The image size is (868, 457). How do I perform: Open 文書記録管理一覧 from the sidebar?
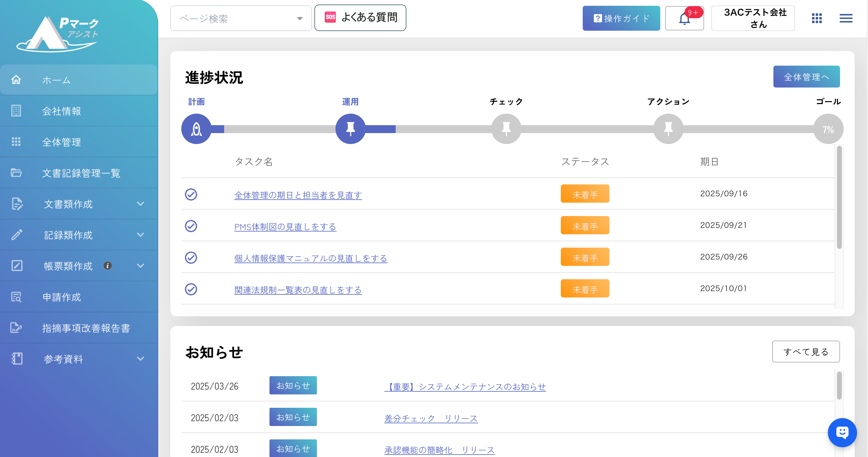click(x=81, y=173)
